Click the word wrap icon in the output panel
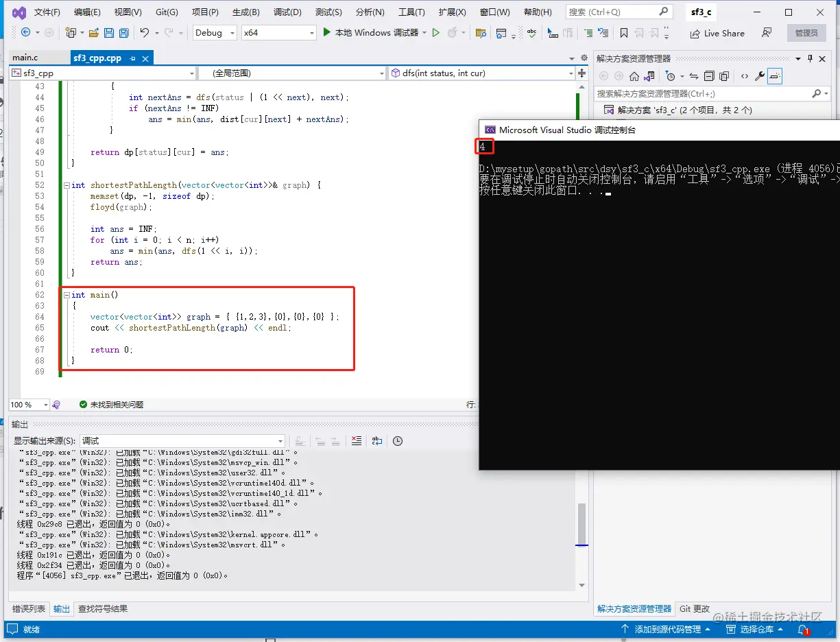The width and height of the screenshot is (840, 642). tap(377, 441)
